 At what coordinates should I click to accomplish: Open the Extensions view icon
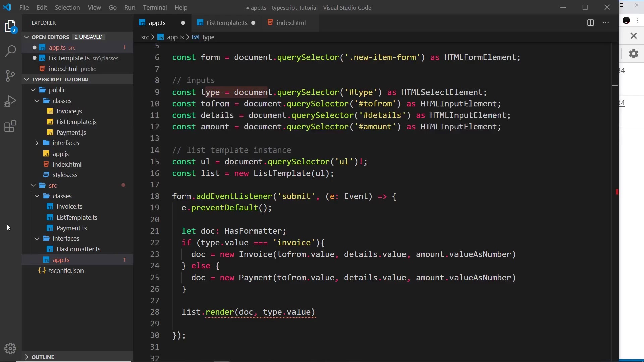10,126
